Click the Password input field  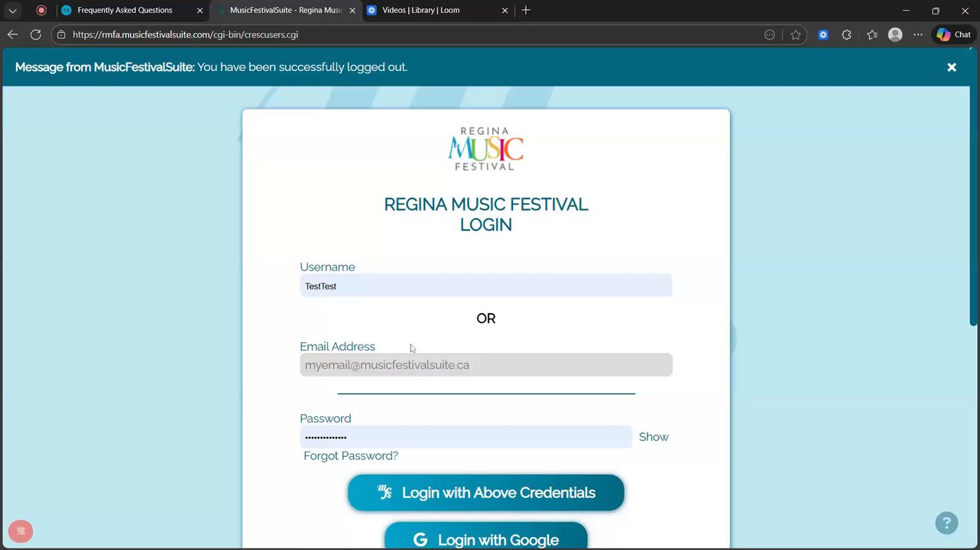[x=466, y=437]
